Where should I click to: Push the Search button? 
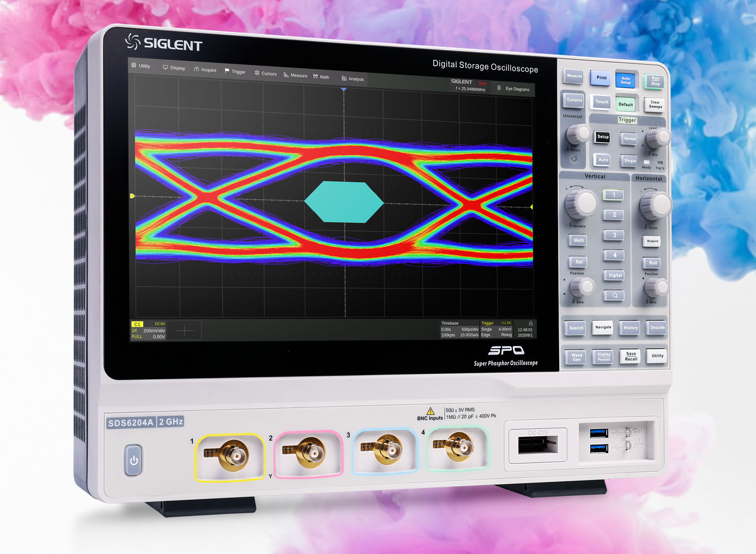pos(575,328)
